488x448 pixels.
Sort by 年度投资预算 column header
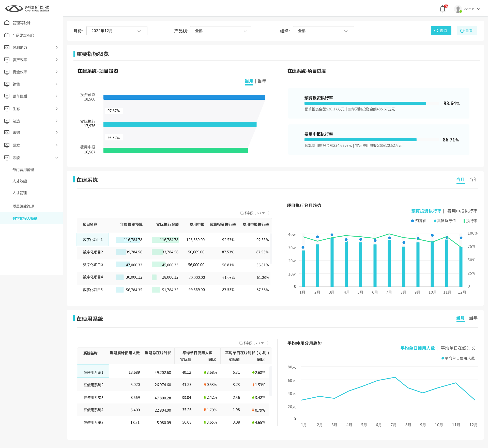click(x=131, y=224)
